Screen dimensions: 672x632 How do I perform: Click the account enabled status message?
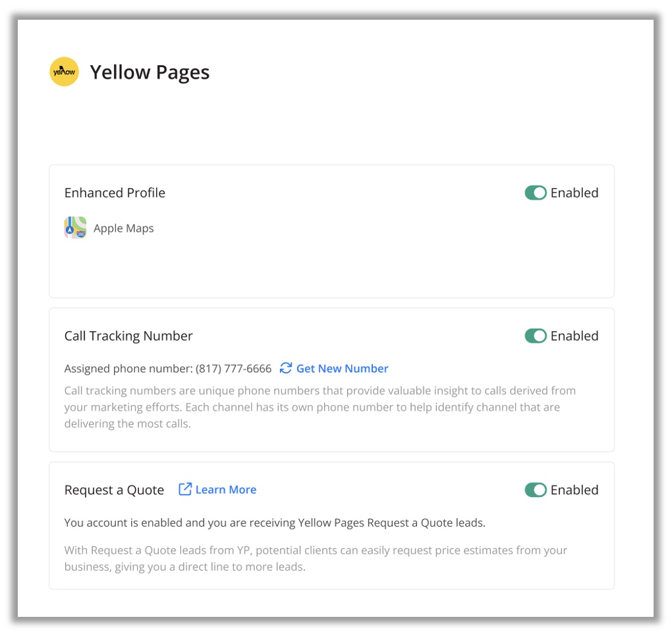[275, 523]
